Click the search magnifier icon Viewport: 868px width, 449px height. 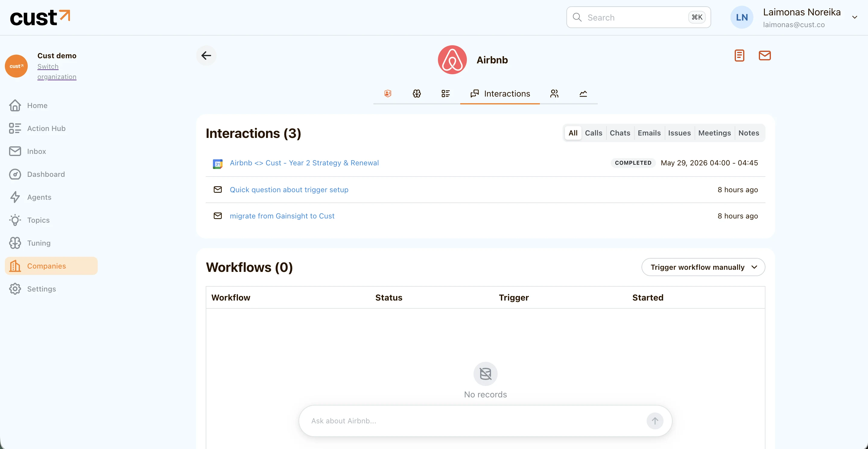click(577, 17)
